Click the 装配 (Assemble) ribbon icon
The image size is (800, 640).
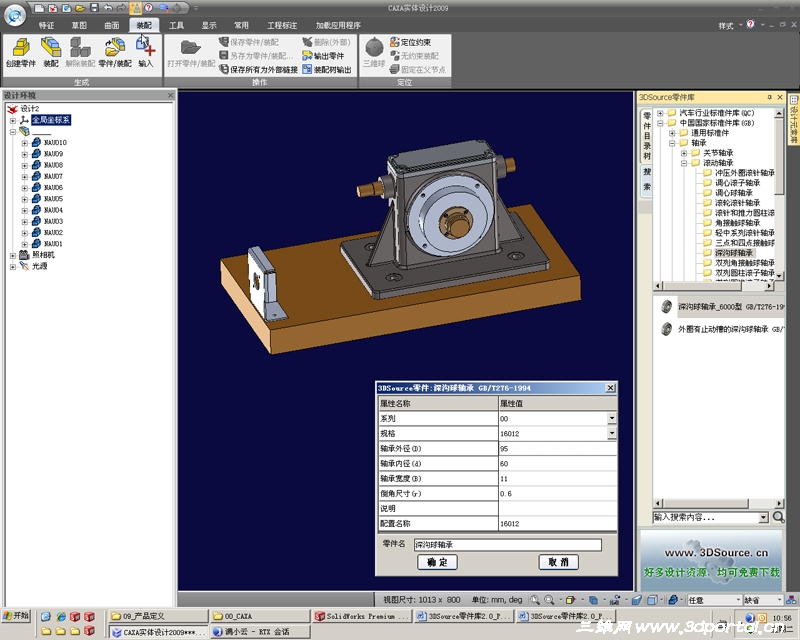click(x=51, y=47)
